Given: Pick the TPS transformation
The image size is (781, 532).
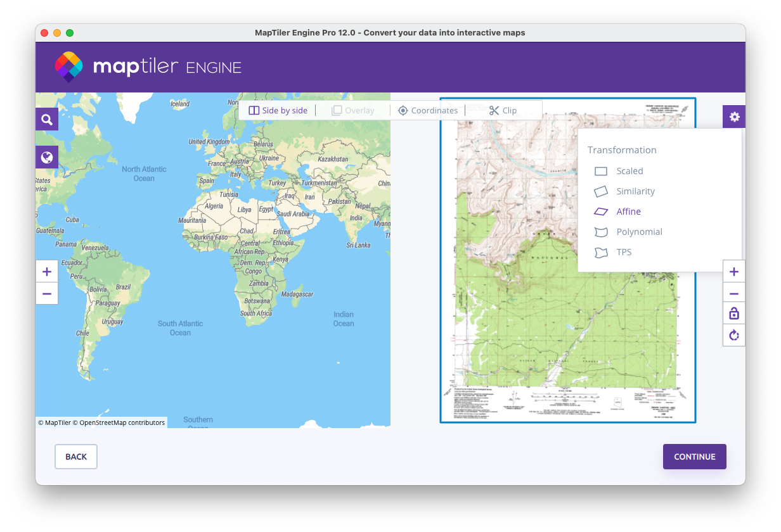Looking at the screenshot, I should coord(624,252).
